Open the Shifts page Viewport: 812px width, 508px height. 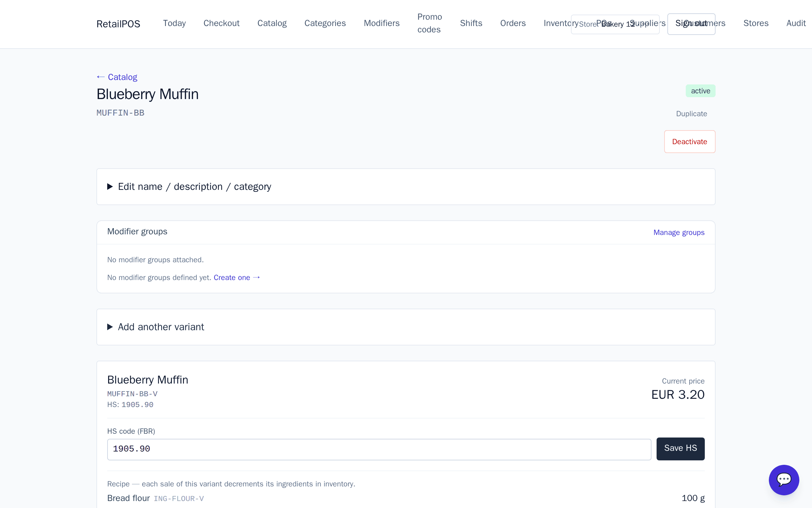pos(471,23)
